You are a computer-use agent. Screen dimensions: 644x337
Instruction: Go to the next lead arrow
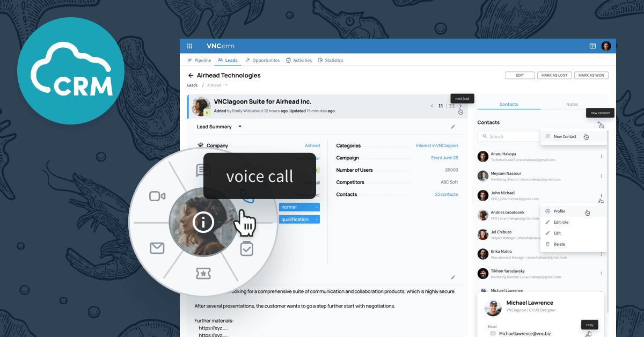point(460,106)
